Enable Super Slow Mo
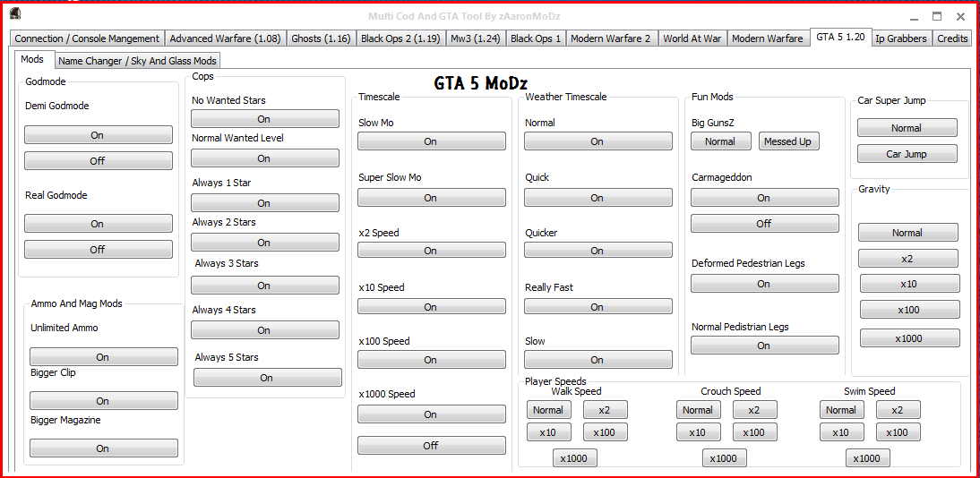 tap(432, 198)
